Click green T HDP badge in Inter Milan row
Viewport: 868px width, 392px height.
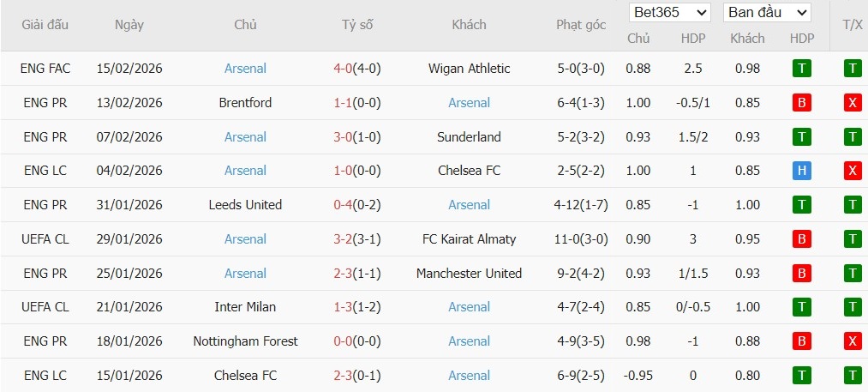tap(802, 307)
